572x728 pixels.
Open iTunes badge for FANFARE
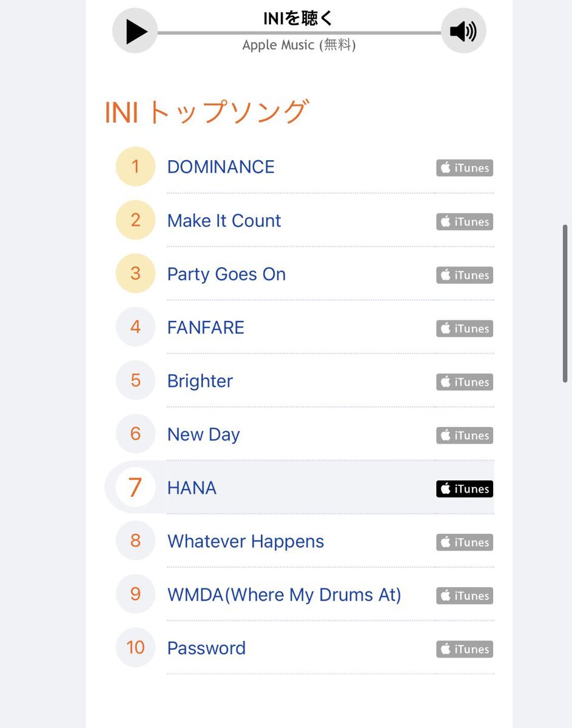[x=465, y=328]
